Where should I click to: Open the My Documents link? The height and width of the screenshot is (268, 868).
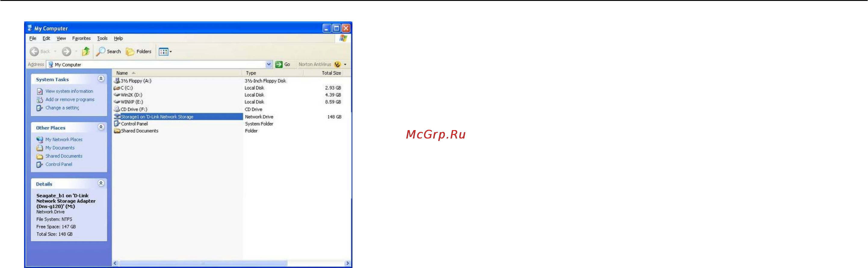tap(60, 148)
